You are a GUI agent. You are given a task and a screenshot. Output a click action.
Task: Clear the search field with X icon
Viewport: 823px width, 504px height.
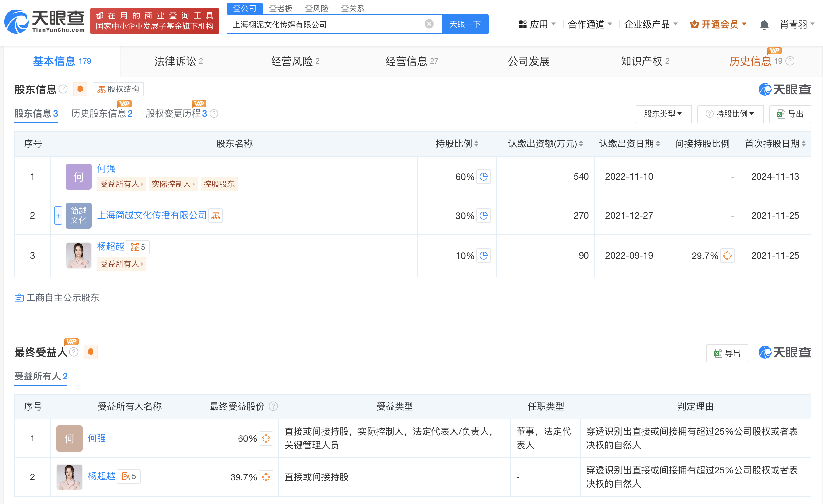pyautogui.click(x=429, y=24)
